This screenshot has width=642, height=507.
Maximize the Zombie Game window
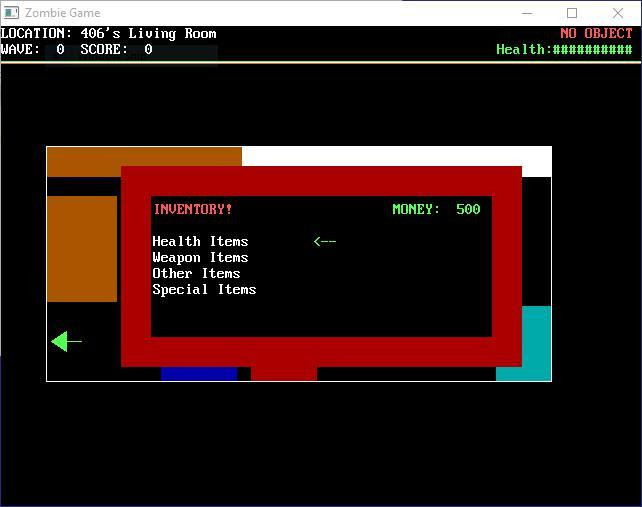click(x=572, y=13)
